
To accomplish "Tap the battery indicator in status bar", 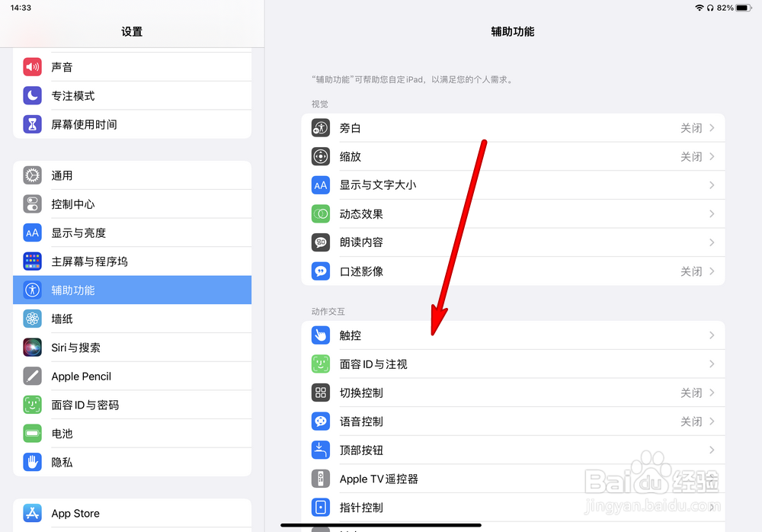I will click(x=743, y=8).
